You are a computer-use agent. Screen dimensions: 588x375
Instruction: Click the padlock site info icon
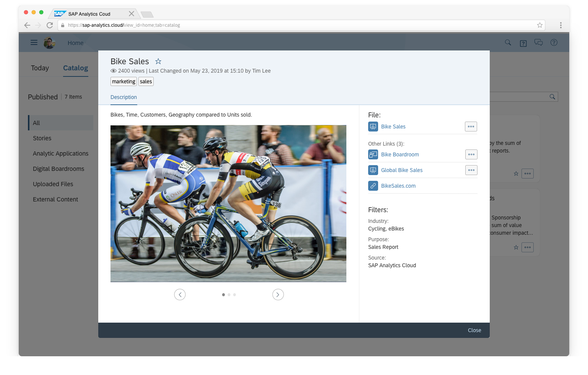pos(63,25)
